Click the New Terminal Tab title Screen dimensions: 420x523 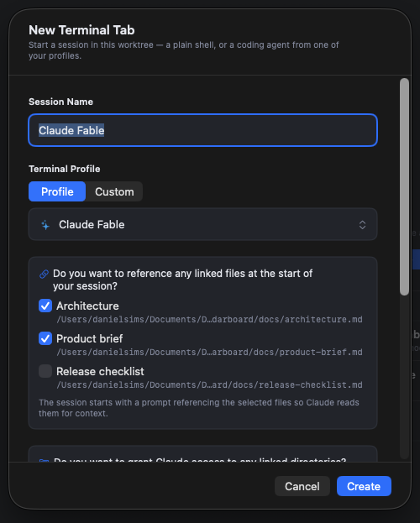tap(81, 30)
